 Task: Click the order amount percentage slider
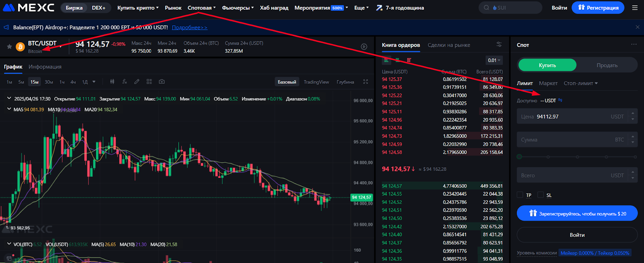point(577,156)
